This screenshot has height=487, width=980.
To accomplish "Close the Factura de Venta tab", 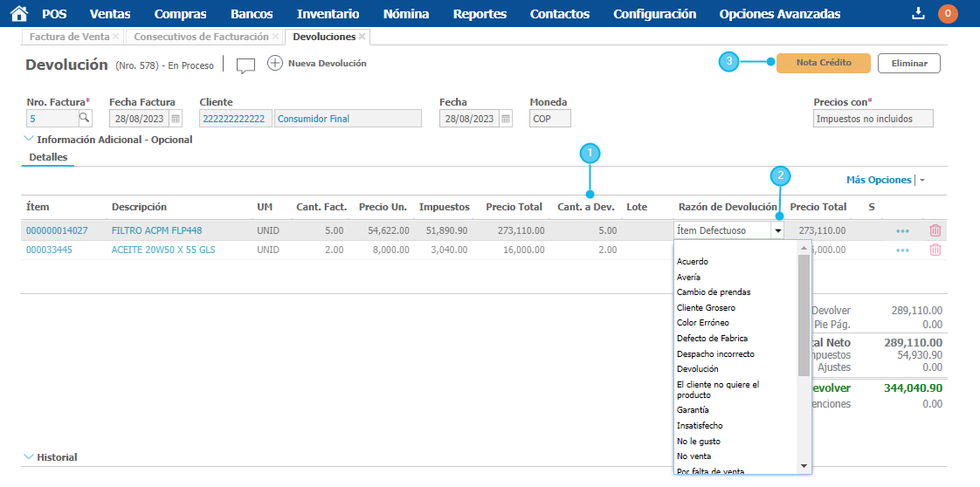I will [x=116, y=37].
